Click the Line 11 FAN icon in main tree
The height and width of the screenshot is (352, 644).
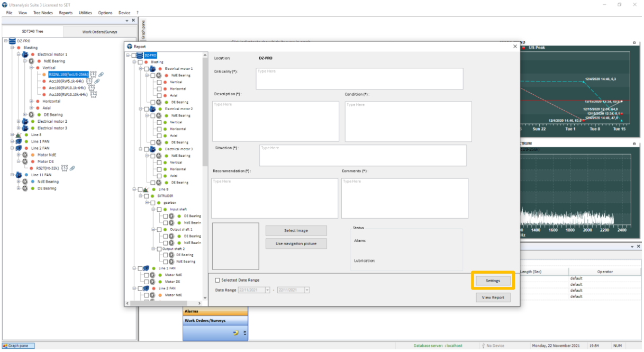click(19, 175)
